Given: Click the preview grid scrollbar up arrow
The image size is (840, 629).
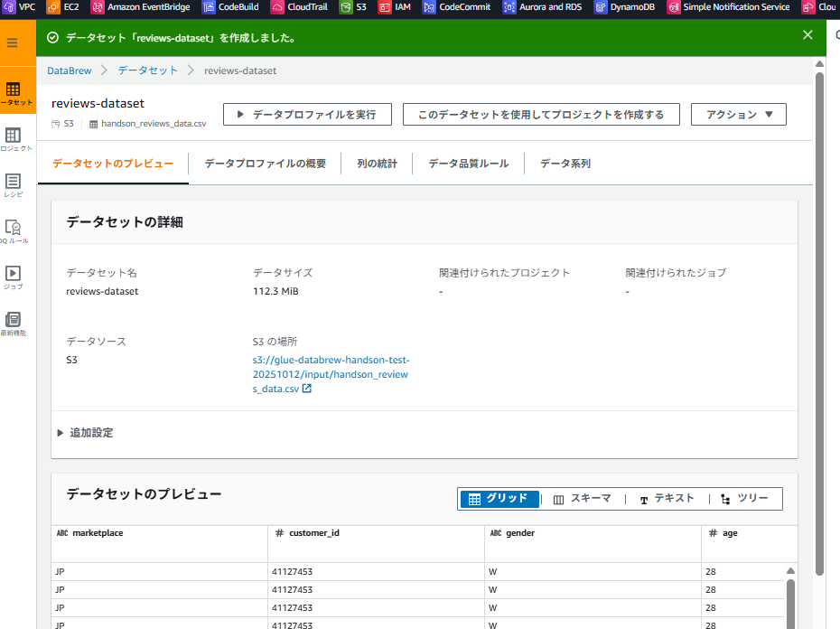Looking at the screenshot, I should (790, 570).
